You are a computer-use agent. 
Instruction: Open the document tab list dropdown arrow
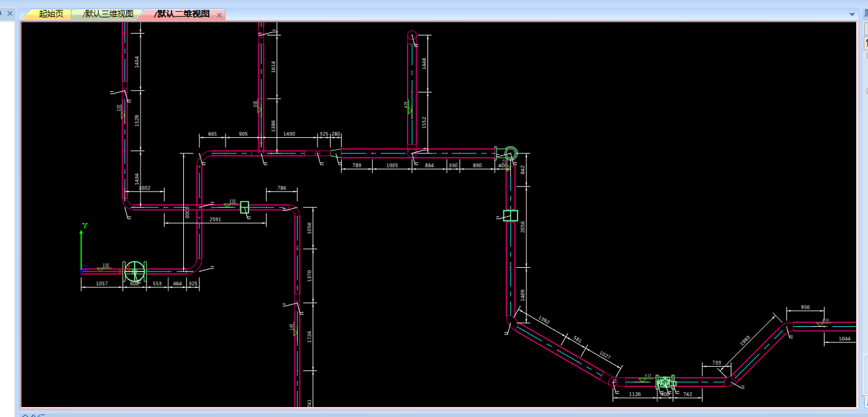(851, 14)
